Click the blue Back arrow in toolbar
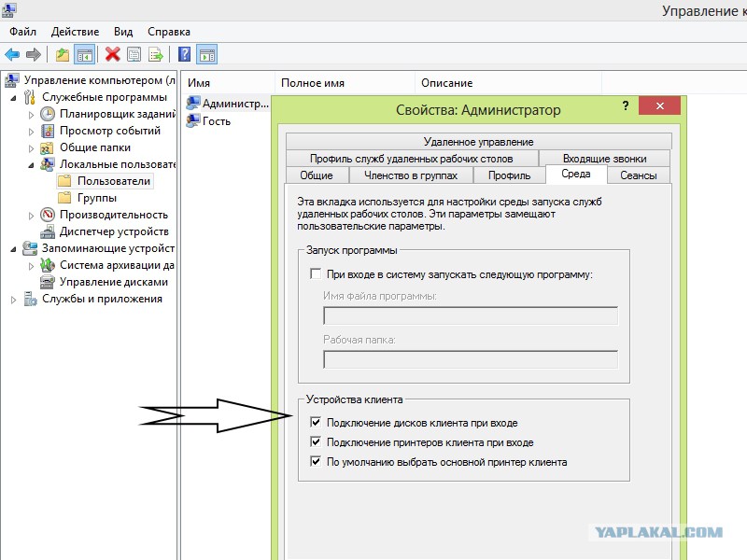The image size is (747, 560). pos(12,54)
